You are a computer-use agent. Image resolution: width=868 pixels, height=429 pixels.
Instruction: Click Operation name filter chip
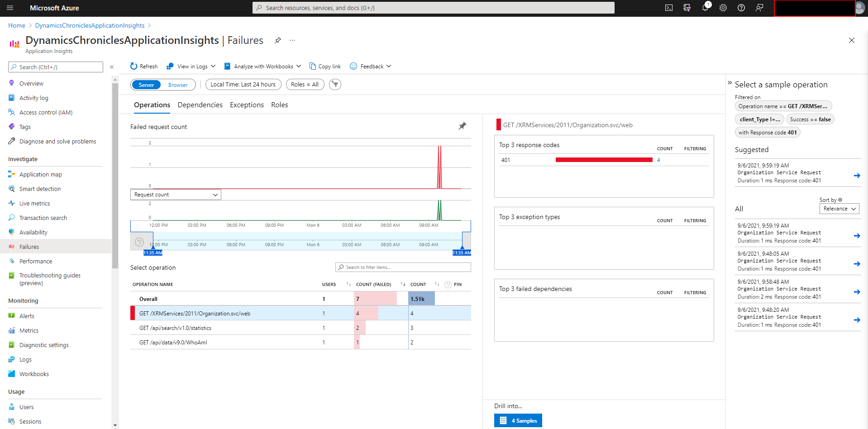tap(783, 106)
